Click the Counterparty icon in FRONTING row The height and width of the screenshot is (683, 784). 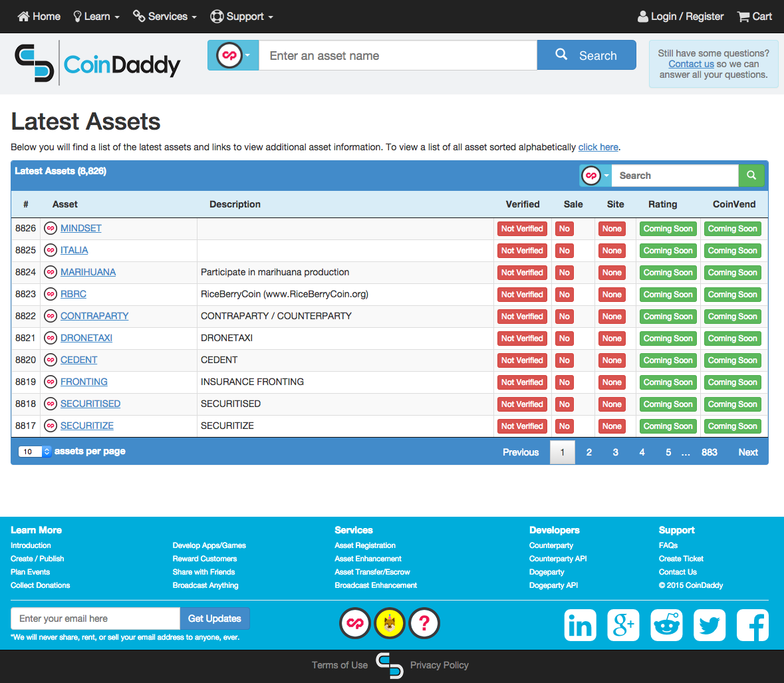click(51, 382)
